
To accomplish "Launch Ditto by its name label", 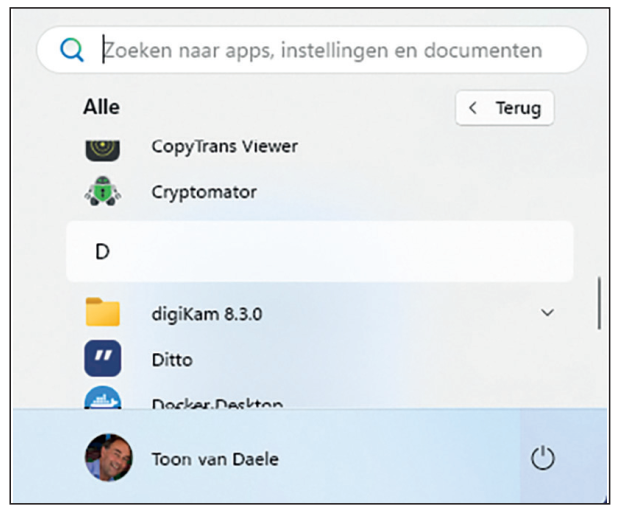I will tap(172, 359).
